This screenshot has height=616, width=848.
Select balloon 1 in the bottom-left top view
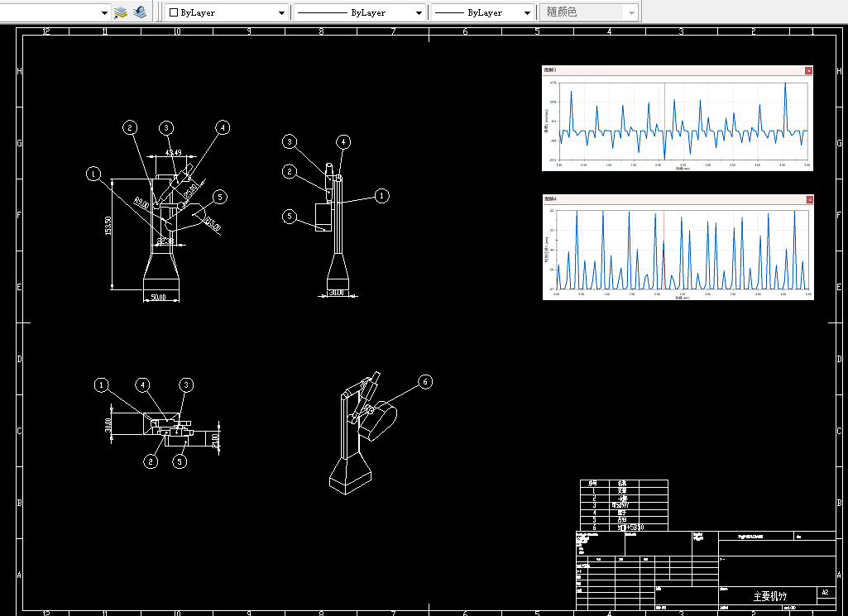pos(101,384)
